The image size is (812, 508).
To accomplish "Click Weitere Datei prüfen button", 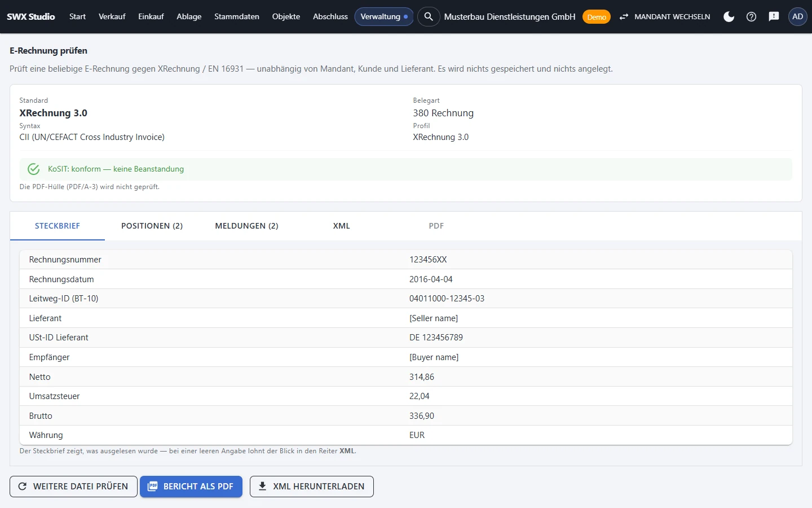I will [73, 487].
